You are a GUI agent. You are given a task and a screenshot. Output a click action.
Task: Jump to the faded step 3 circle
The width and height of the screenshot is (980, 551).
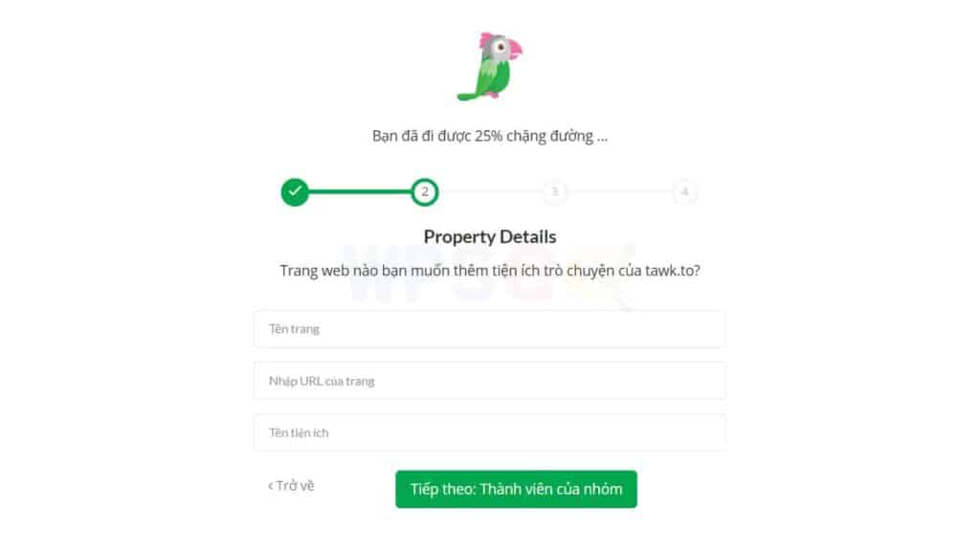point(555,191)
